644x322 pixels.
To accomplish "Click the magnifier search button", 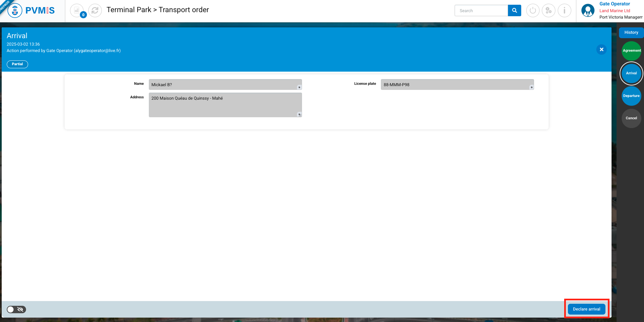I will 514,10.
